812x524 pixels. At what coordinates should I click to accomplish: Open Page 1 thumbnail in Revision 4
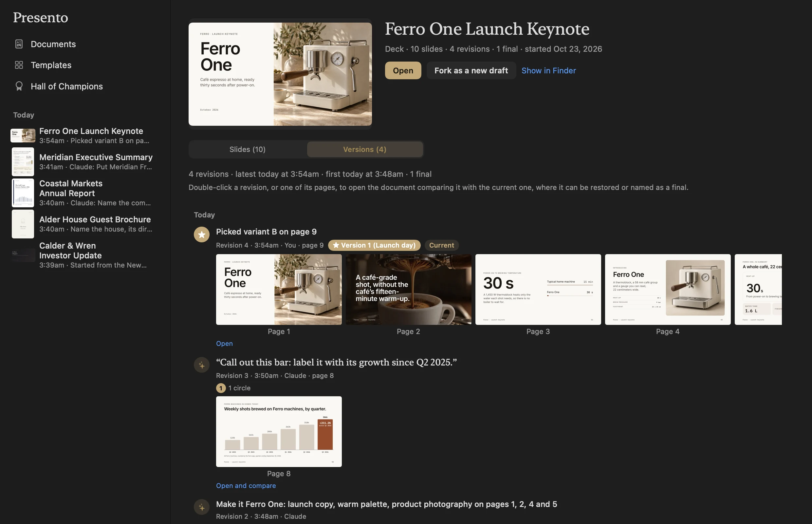[279, 290]
